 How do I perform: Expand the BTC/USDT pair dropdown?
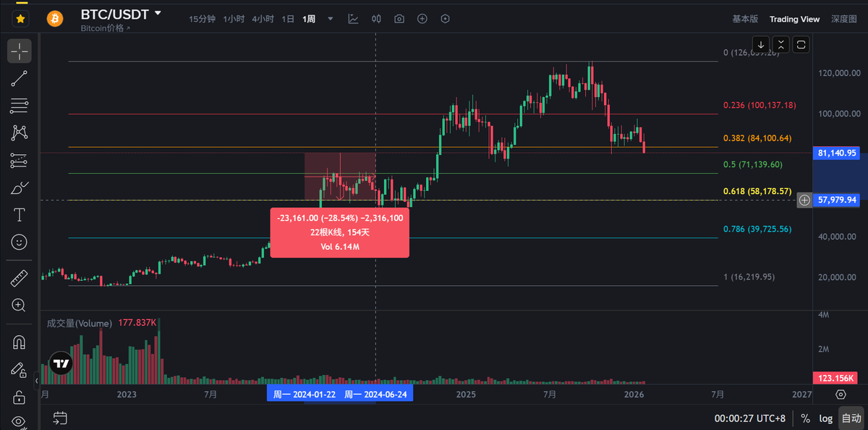tap(158, 13)
